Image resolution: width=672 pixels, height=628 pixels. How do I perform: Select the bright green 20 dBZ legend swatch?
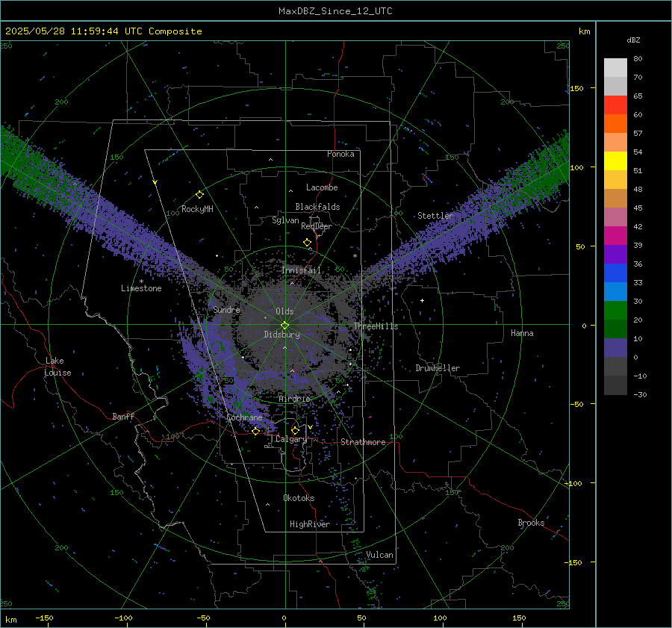(x=615, y=311)
